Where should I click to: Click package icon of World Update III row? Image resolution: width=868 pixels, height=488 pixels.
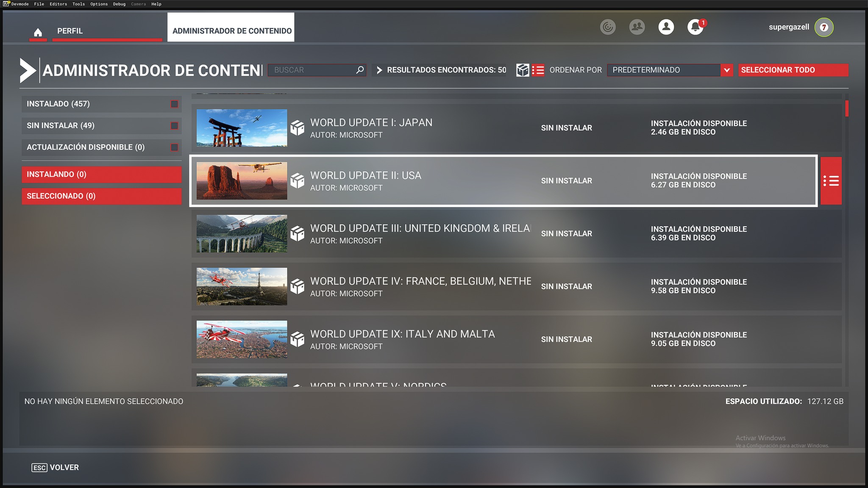click(298, 234)
